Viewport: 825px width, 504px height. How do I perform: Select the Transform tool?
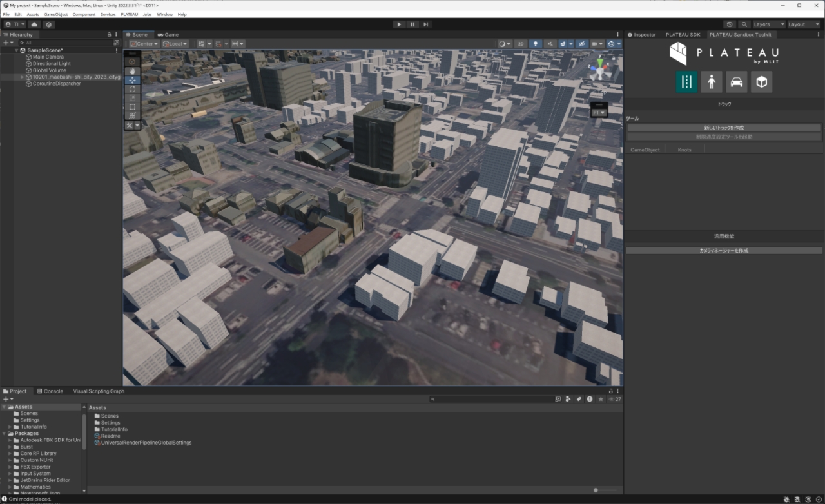tap(132, 116)
